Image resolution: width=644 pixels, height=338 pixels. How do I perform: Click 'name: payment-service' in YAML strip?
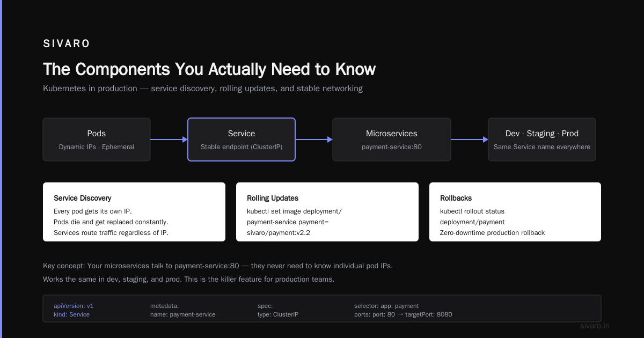pyautogui.click(x=182, y=314)
